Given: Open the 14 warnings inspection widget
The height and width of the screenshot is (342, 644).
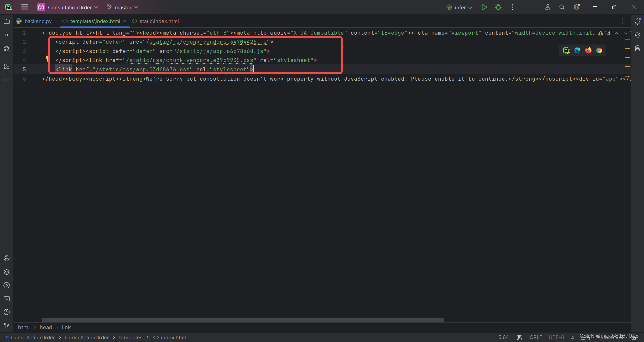Looking at the screenshot, I should pyautogui.click(x=604, y=33).
